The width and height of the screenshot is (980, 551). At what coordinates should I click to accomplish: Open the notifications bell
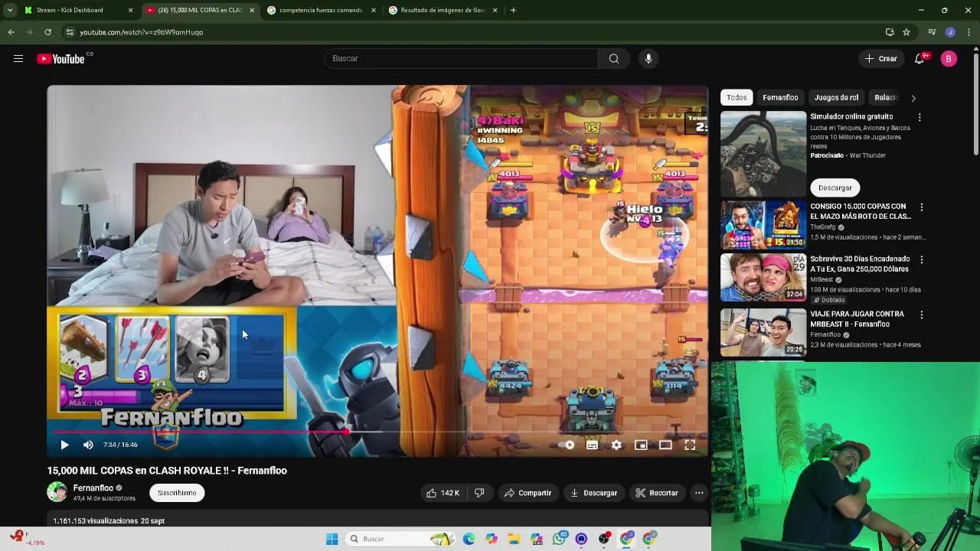click(x=920, y=59)
